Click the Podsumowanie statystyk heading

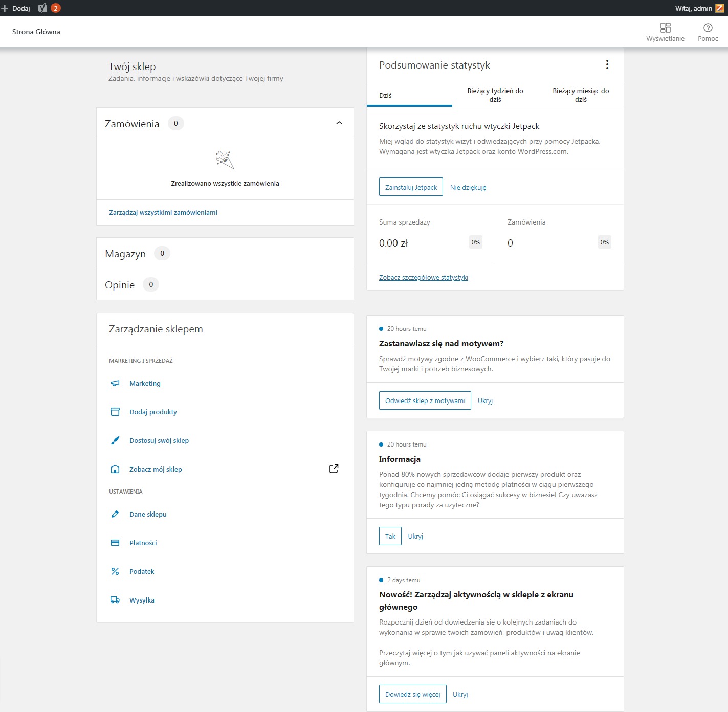pyautogui.click(x=434, y=65)
